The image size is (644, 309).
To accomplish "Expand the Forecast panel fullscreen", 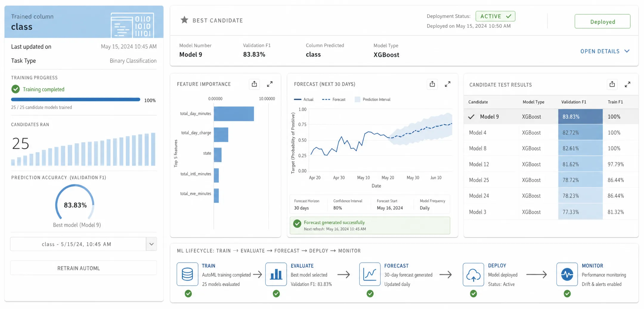I will [x=448, y=84].
